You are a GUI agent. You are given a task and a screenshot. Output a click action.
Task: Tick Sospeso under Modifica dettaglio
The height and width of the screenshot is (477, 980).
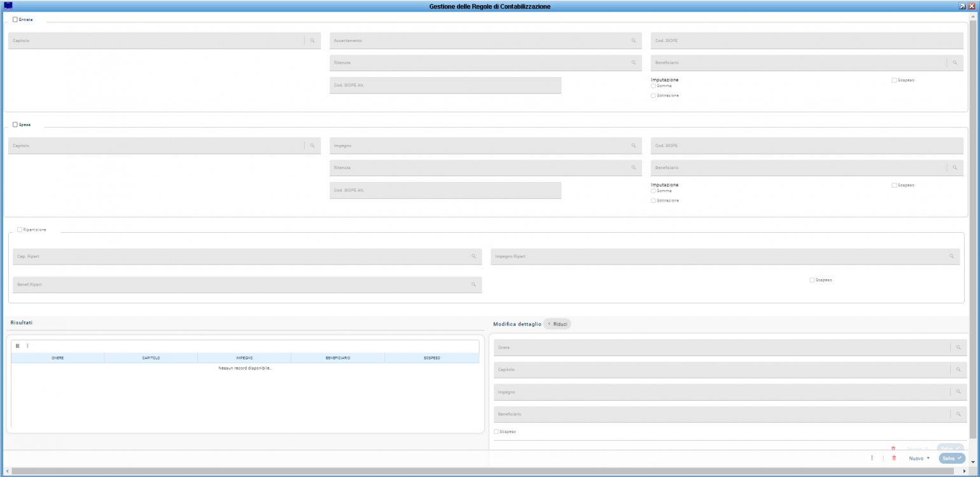coord(496,432)
